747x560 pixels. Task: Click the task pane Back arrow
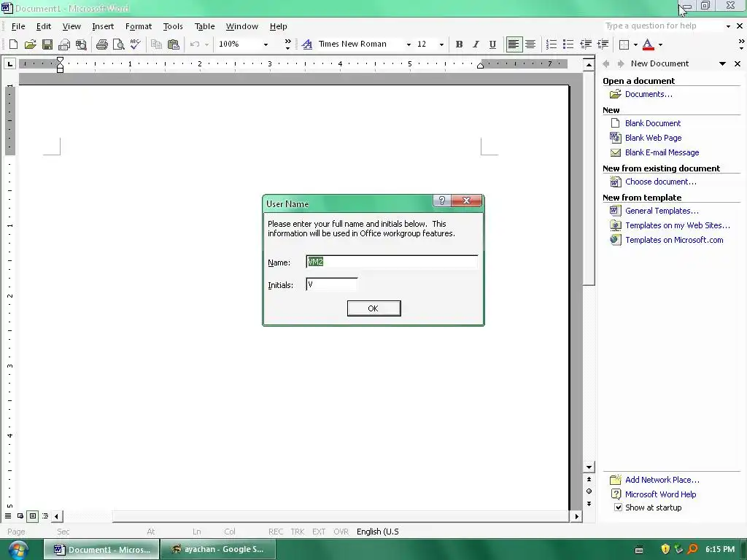(x=606, y=63)
